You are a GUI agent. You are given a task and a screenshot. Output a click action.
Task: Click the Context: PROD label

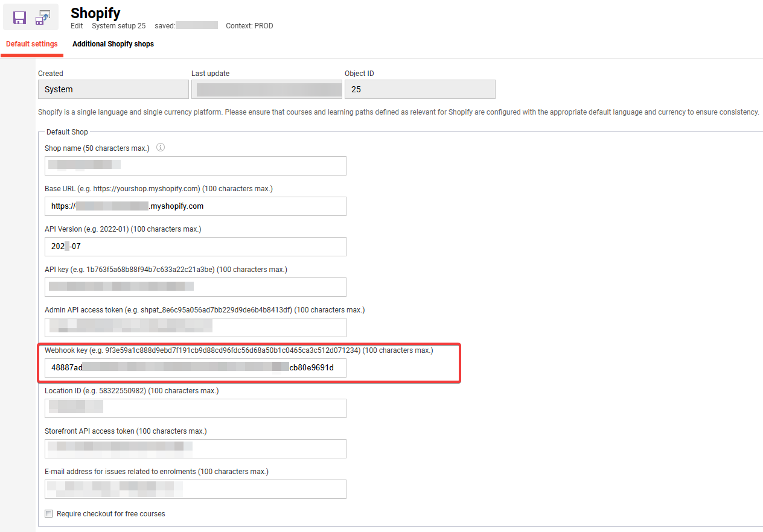249,25
